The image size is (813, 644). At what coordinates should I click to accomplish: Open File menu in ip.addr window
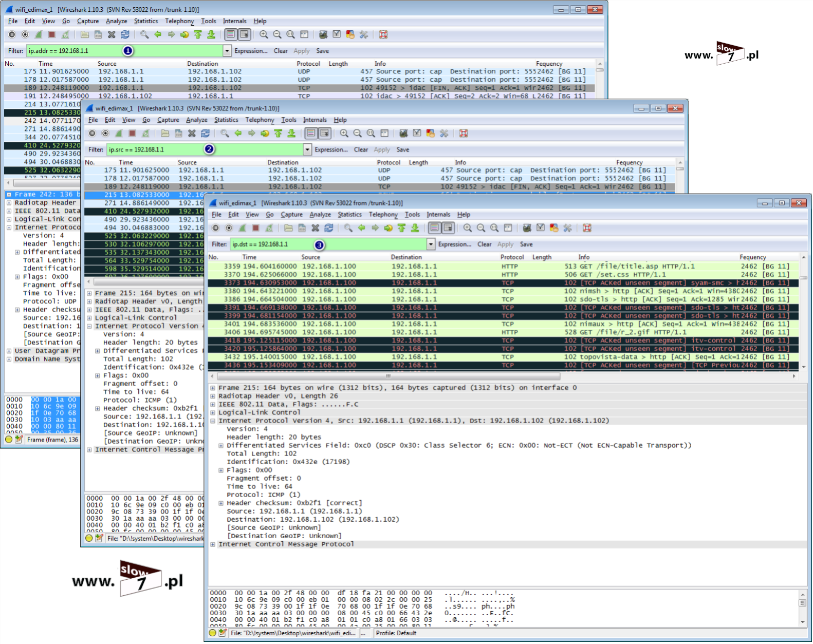13,22
